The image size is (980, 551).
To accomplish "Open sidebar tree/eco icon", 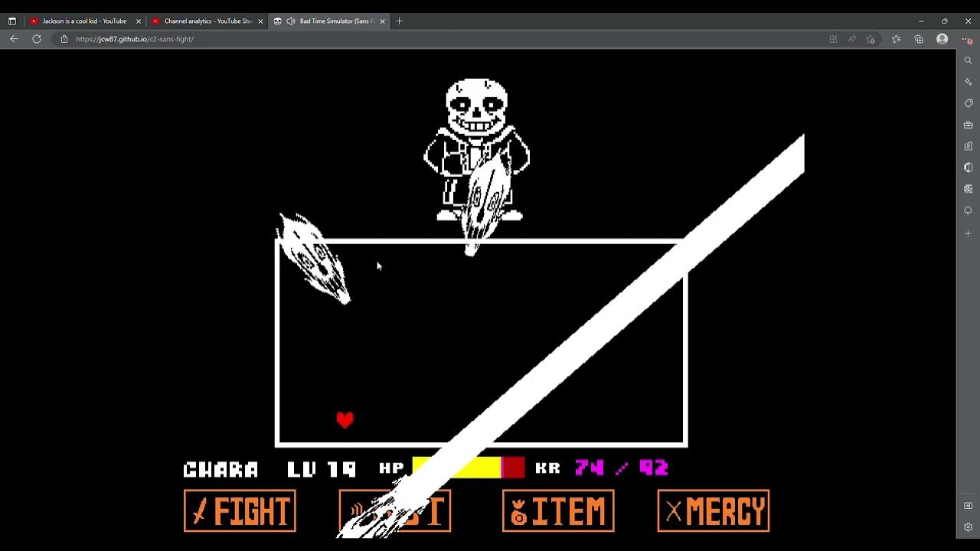I will [x=968, y=210].
